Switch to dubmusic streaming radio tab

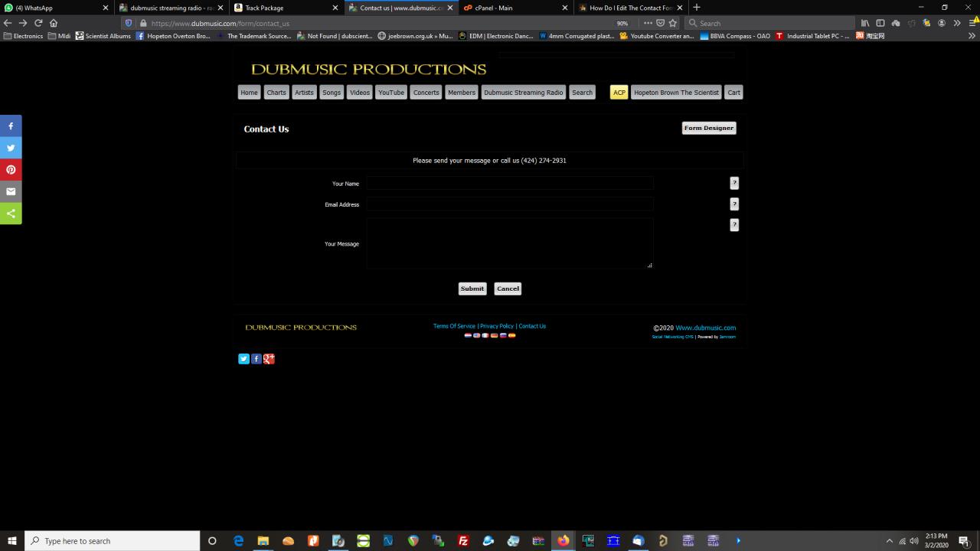(172, 8)
